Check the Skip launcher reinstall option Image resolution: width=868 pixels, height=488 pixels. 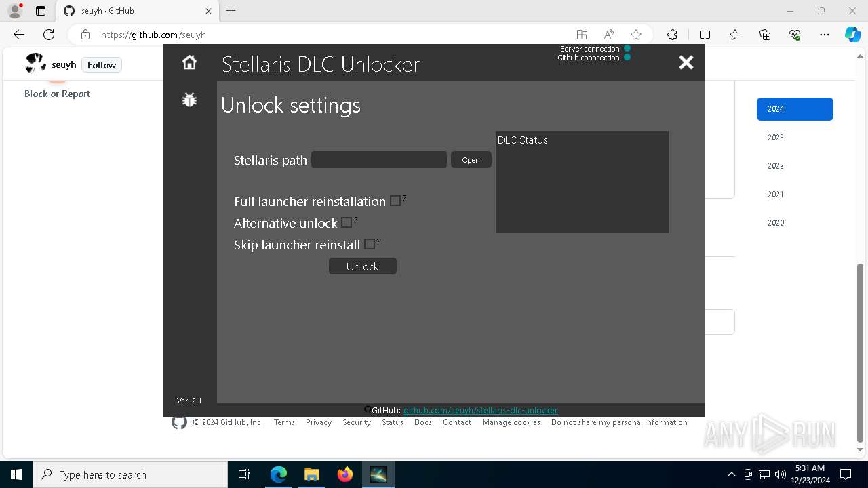coord(370,244)
